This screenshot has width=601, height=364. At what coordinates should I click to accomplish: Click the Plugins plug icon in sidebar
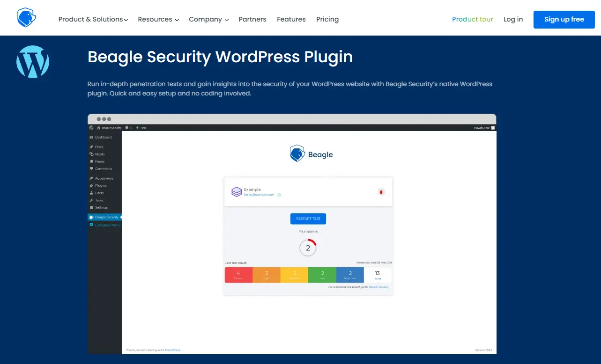(x=91, y=185)
